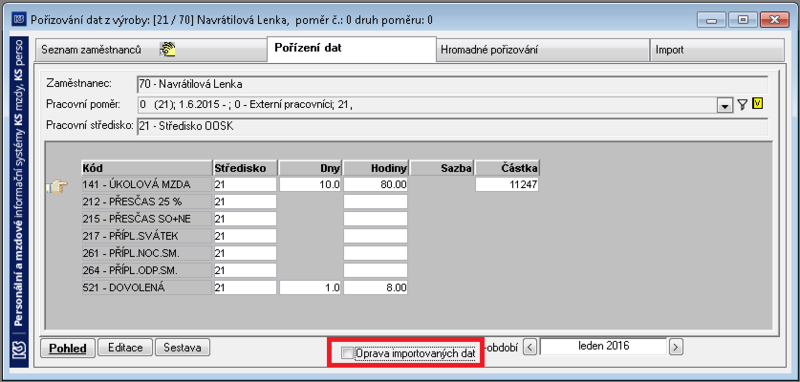Screen dimensions: 800x382
Task: Select row 215 - PŘESČAS SO+NE
Action: [146, 219]
